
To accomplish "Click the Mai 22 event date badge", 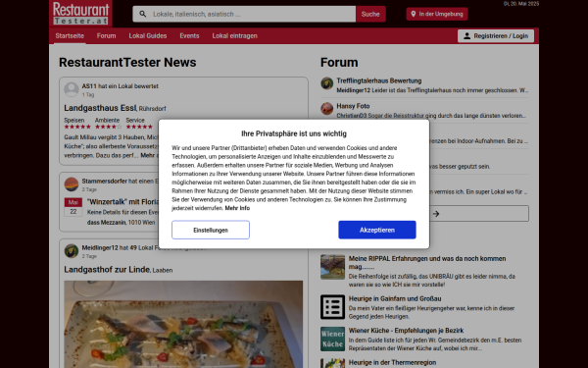I will pos(73,207).
